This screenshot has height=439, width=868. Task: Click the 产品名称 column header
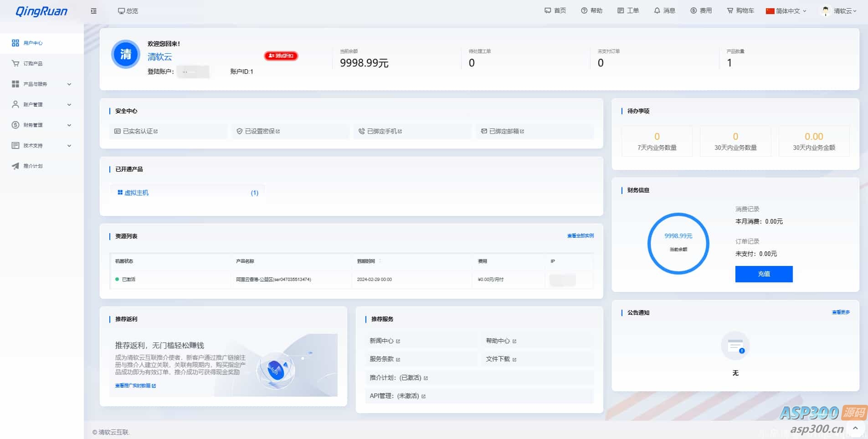point(245,261)
